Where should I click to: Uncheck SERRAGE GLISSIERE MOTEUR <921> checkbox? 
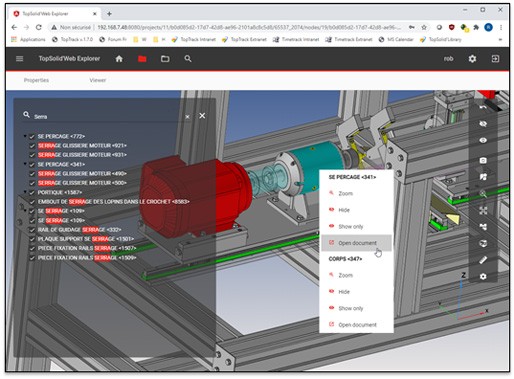click(32, 146)
